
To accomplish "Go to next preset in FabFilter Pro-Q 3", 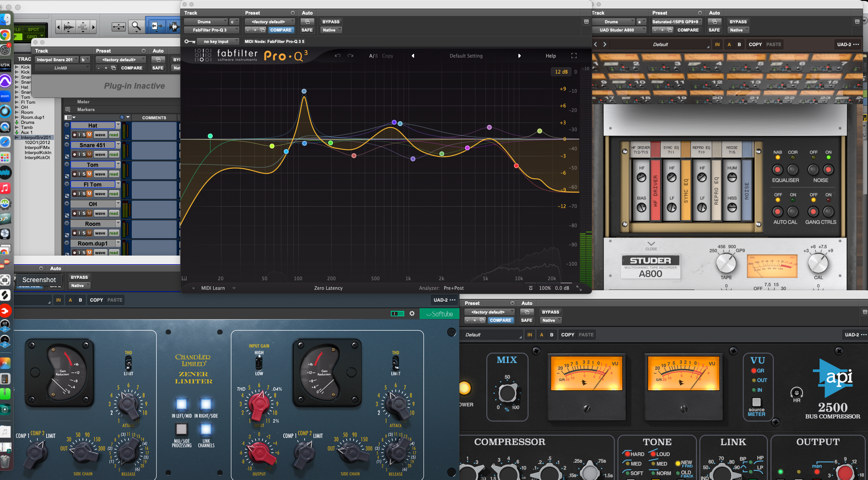I will 519,56.
